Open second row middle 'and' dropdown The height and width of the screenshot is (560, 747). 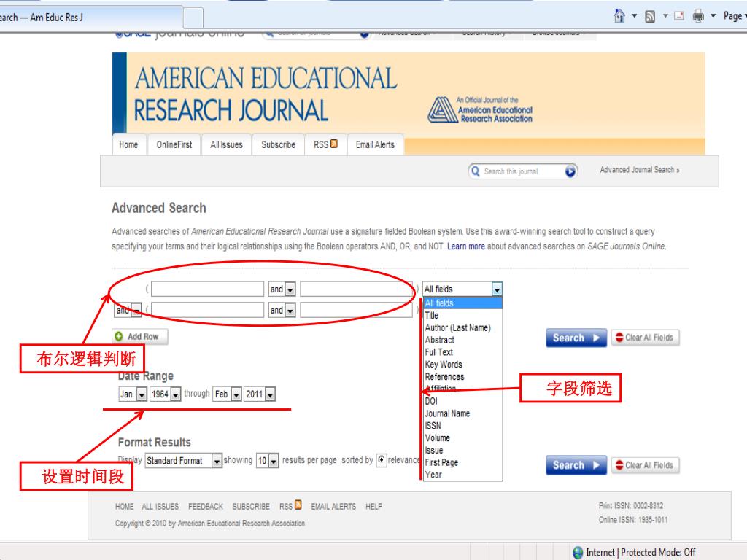(x=282, y=310)
